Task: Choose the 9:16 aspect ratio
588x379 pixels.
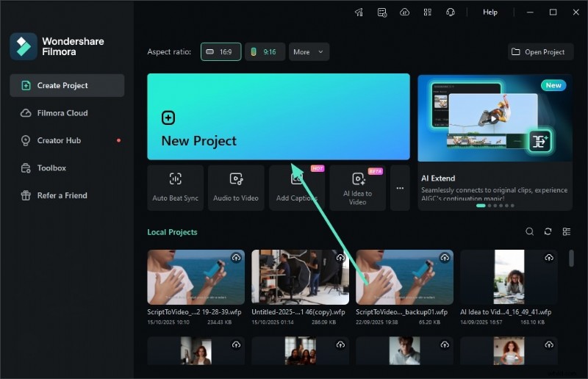Action: click(265, 51)
